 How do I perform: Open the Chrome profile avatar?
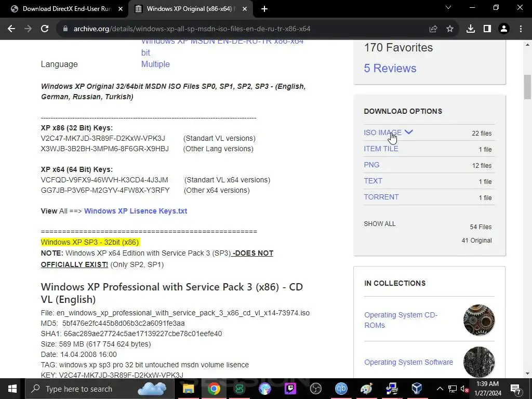[504, 29]
